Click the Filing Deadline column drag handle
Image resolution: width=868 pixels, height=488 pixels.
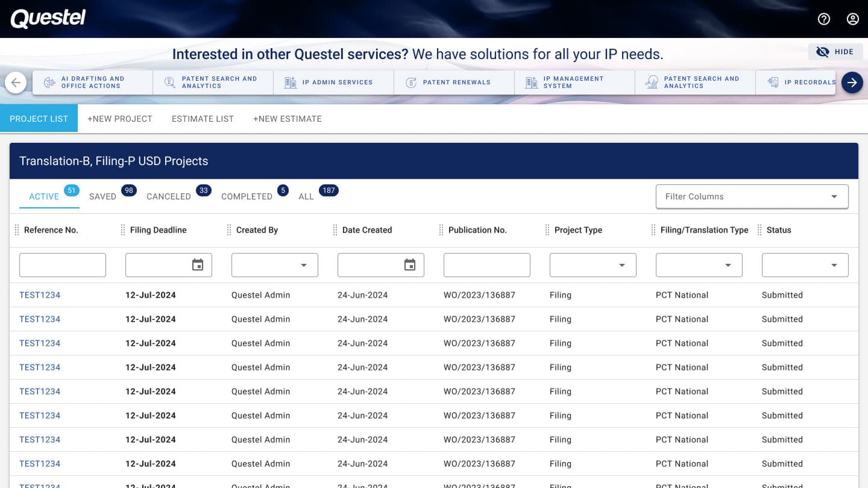(x=123, y=230)
